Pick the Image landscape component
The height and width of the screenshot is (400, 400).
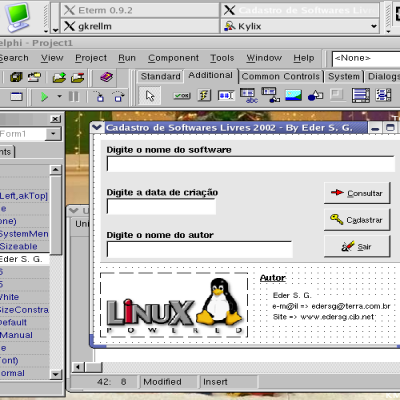[x=293, y=95]
